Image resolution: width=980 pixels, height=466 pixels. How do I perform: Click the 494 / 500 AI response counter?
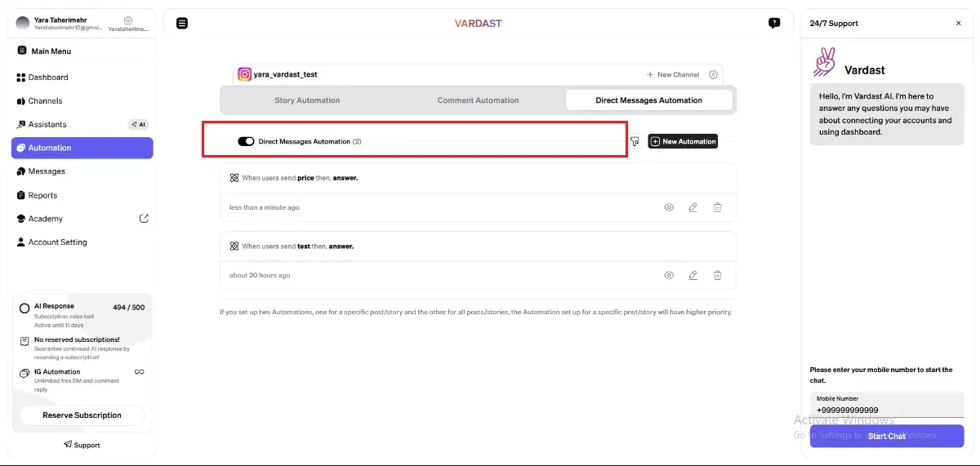pyautogui.click(x=128, y=308)
